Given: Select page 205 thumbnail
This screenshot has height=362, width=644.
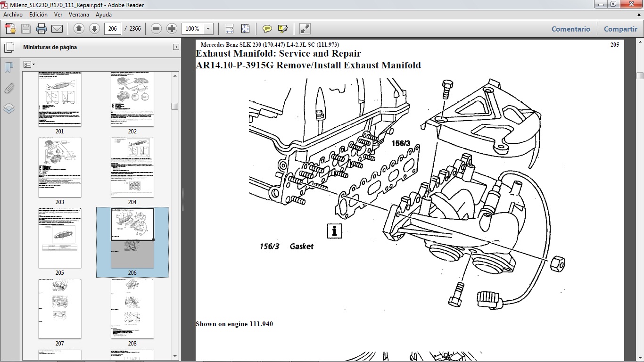Looking at the screenshot, I should click(x=59, y=238).
